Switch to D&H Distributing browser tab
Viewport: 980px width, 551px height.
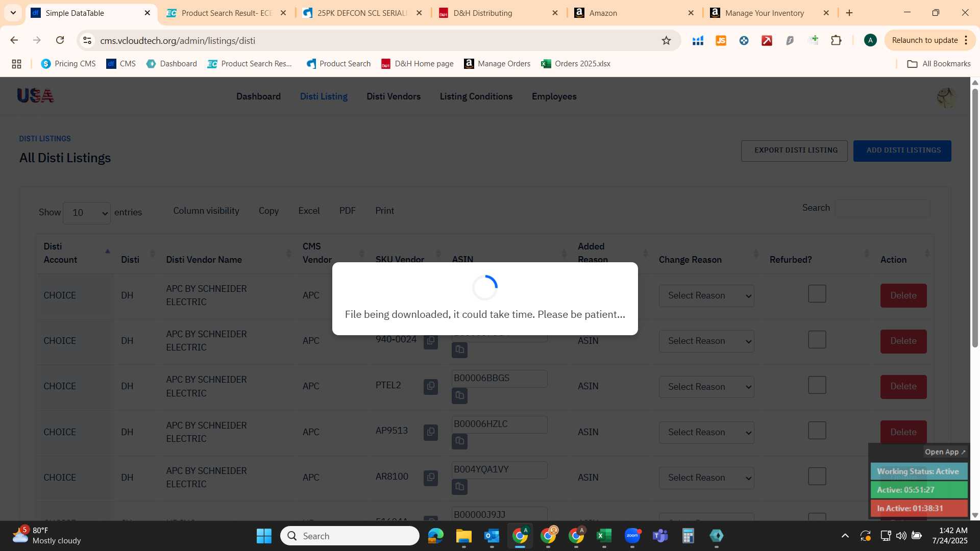click(x=498, y=13)
